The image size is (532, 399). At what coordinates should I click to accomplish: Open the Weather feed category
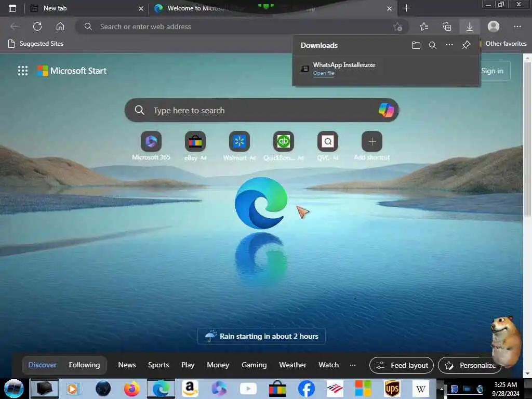pos(293,365)
